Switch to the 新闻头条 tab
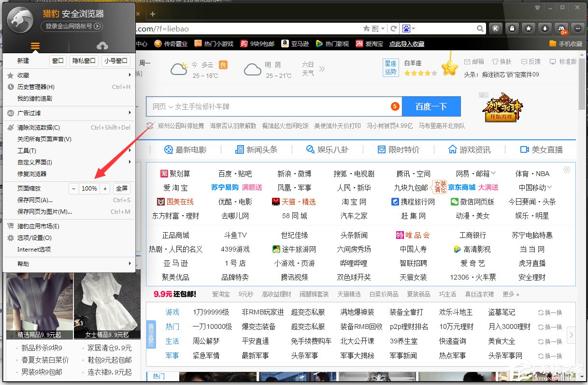Screen dimensions: 588x385 (257, 149)
